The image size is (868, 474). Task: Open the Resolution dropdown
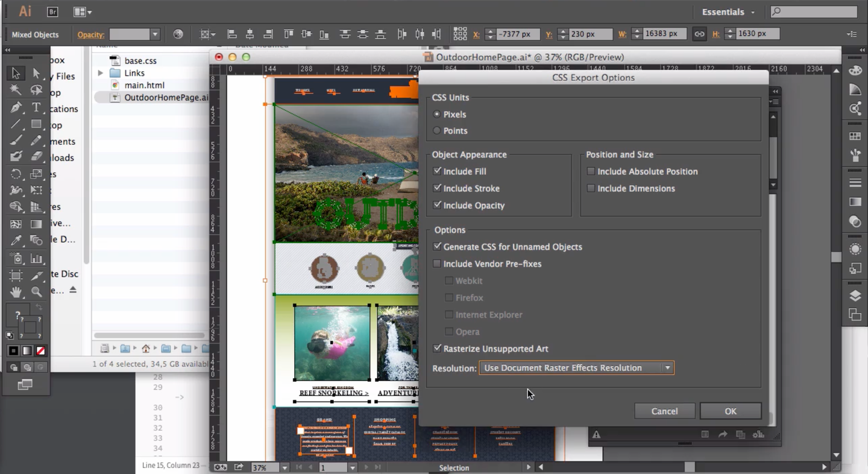576,368
